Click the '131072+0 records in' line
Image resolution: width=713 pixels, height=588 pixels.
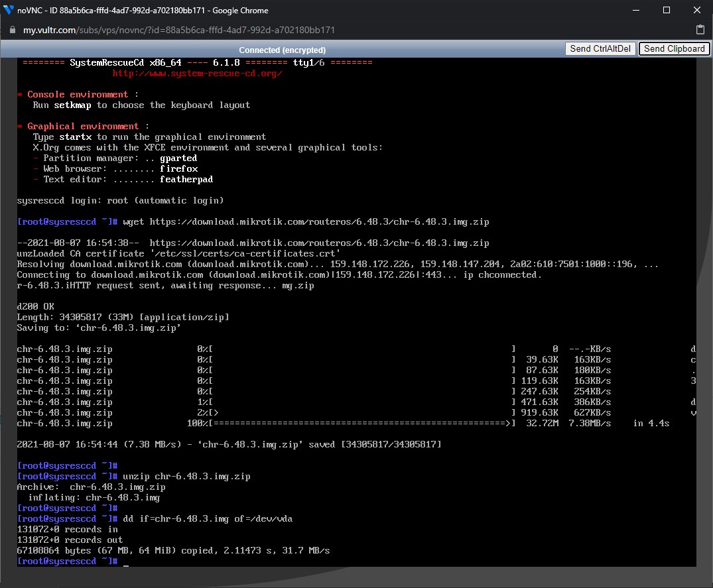pos(67,530)
